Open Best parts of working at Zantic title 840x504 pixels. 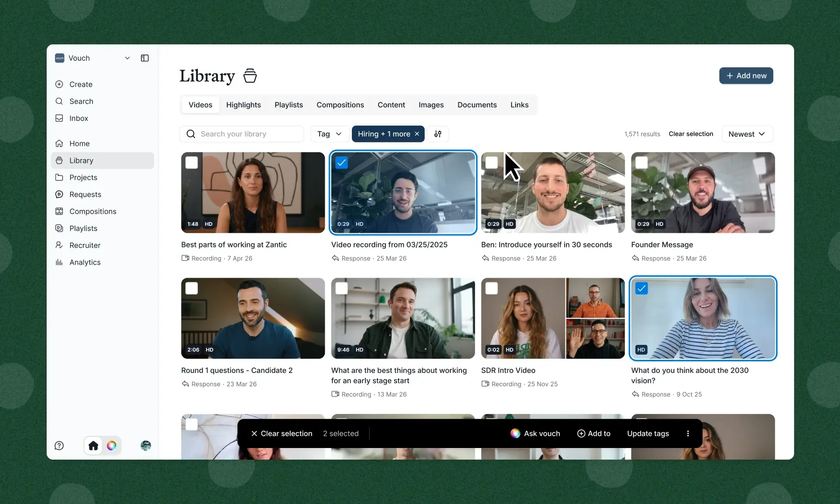[234, 245]
